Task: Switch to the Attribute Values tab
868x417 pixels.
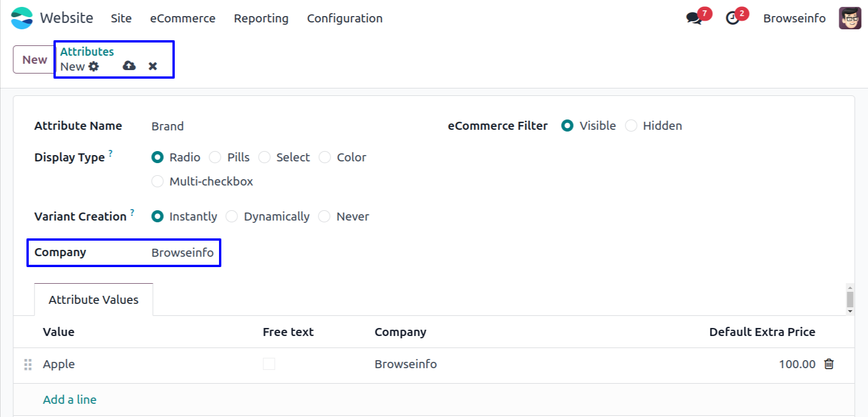Action: click(x=94, y=300)
